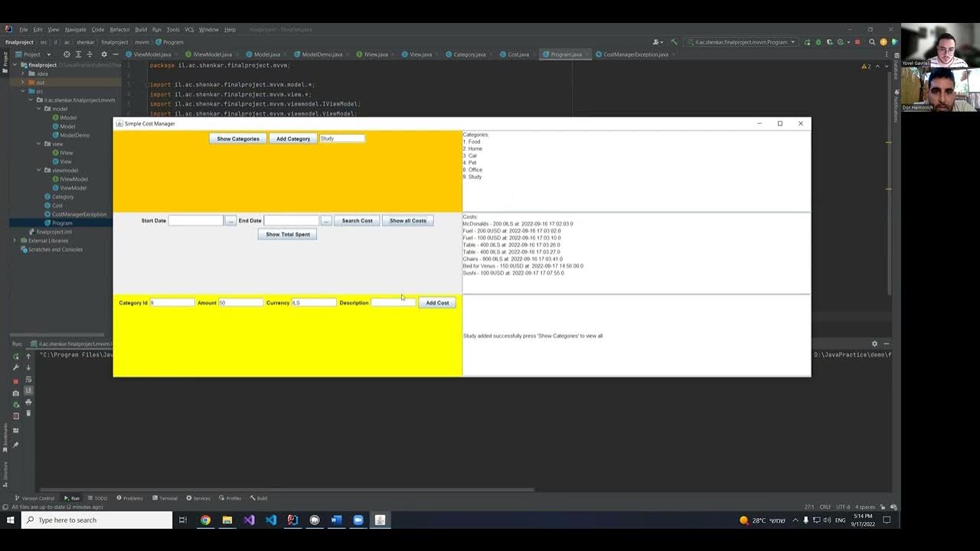Click the Add Cost button
The image size is (980, 551).
[437, 302]
